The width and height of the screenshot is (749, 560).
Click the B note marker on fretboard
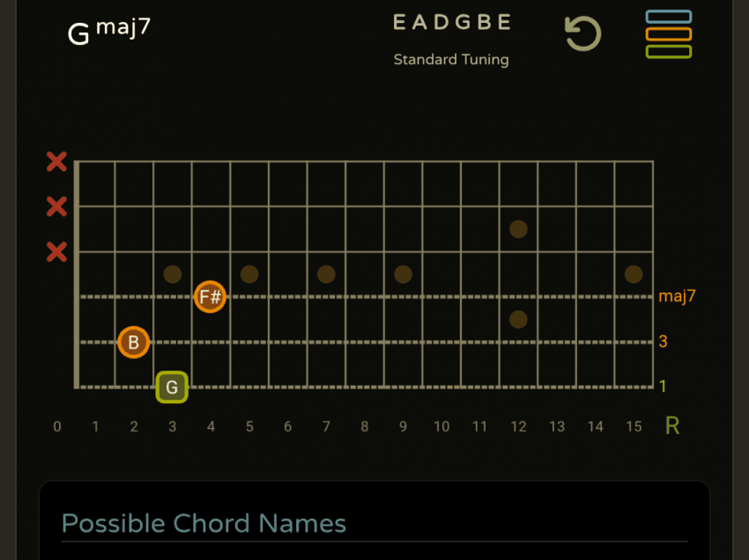(x=133, y=343)
